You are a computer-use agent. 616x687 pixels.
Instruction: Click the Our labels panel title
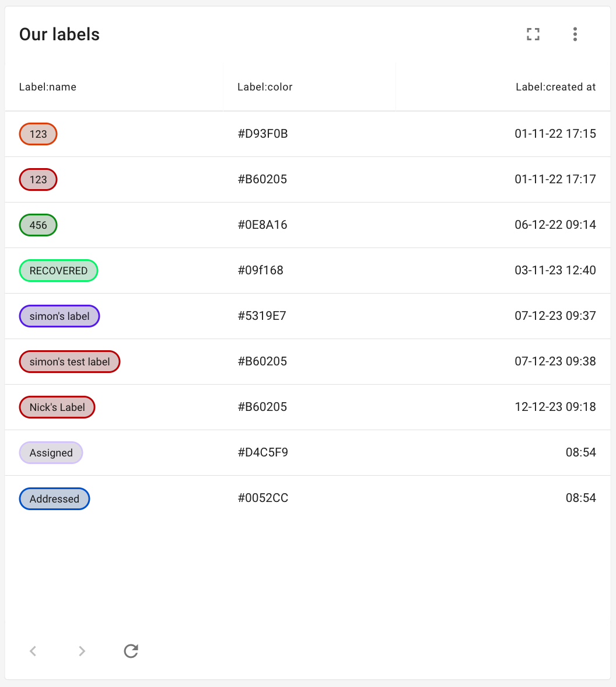(60, 34)
